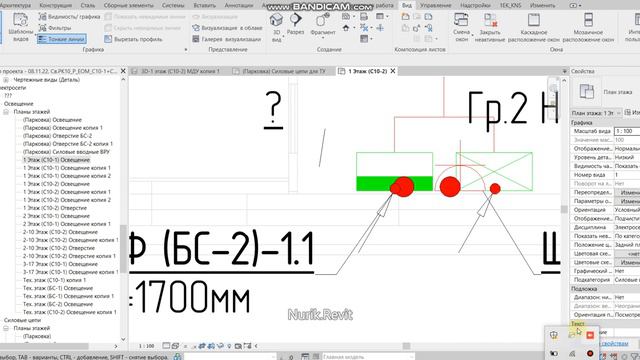Image resolution: width=640 pixels, height=360 pixels.
Task: Open the Filters (Фильтры) dialog
Action: (x=55, y=28)
